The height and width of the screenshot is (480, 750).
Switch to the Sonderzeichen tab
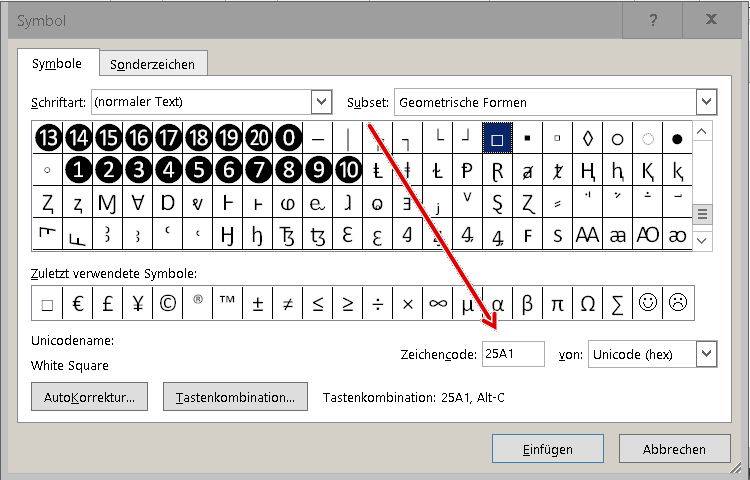[x=153, y=64]
